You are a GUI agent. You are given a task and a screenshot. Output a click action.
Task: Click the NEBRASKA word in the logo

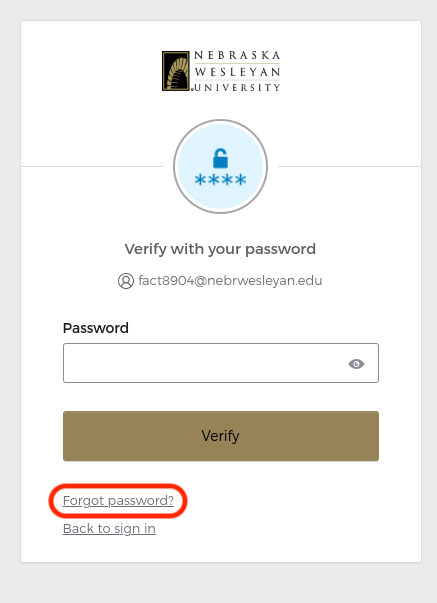(x=237, y=56)
